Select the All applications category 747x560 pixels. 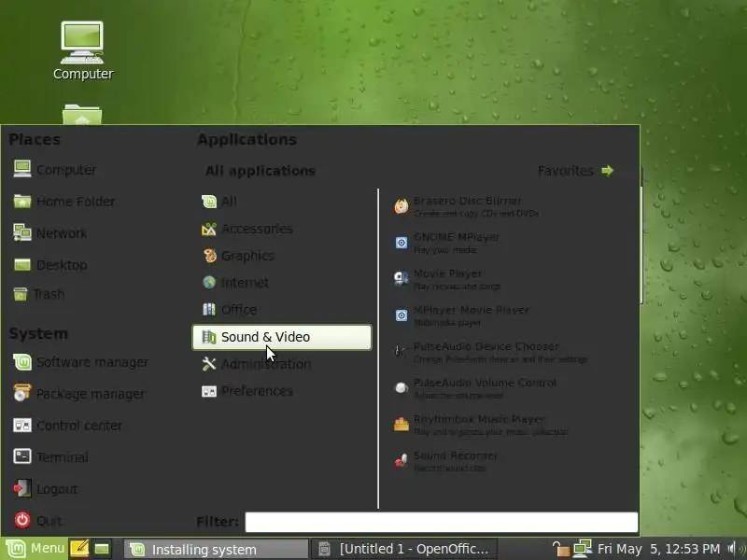(x=282, y=202)
